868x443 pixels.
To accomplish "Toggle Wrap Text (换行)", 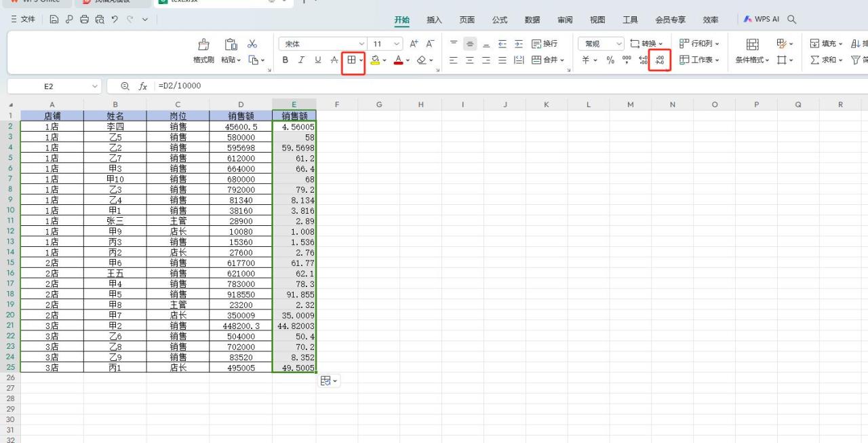I will (545, 43).
